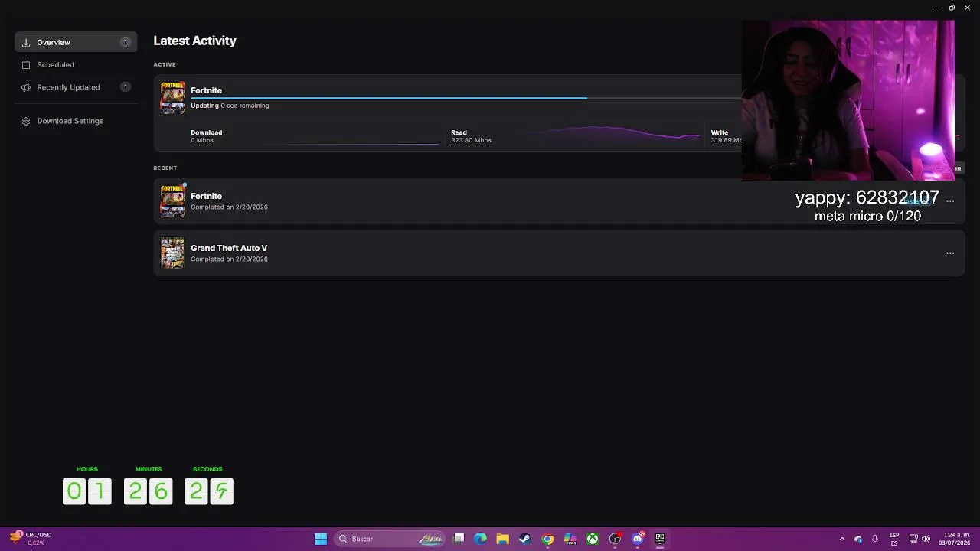Open the Windows Start menu
Image resolution: width=980 pixels, height=551 pixels.
(321, 539)
